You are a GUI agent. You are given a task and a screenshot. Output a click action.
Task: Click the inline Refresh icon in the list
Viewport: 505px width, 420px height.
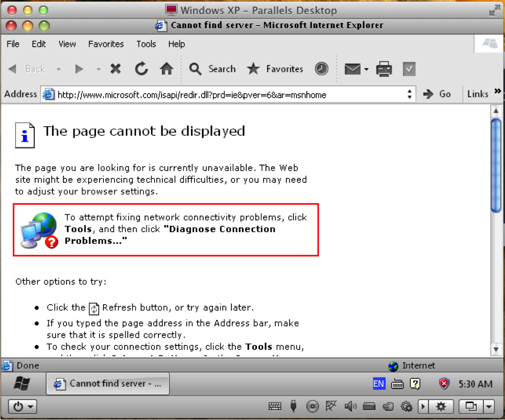94,308
